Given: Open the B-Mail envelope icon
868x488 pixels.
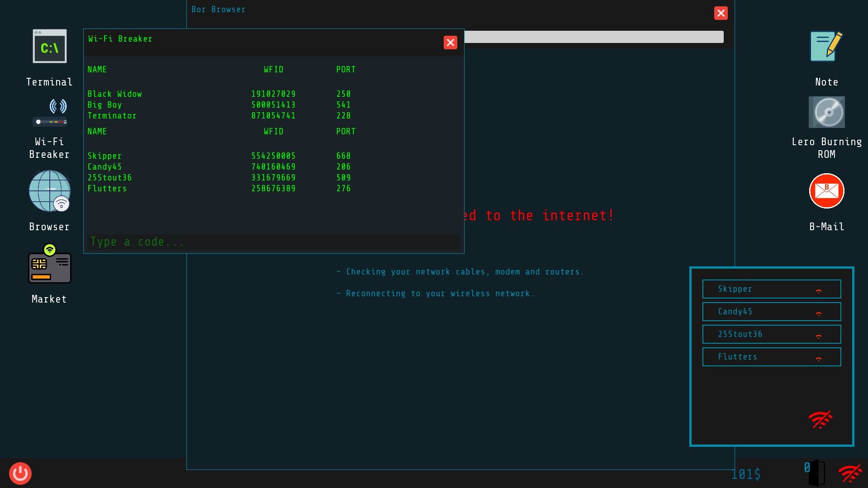Looking at the screenshot, I should [826, 191].
